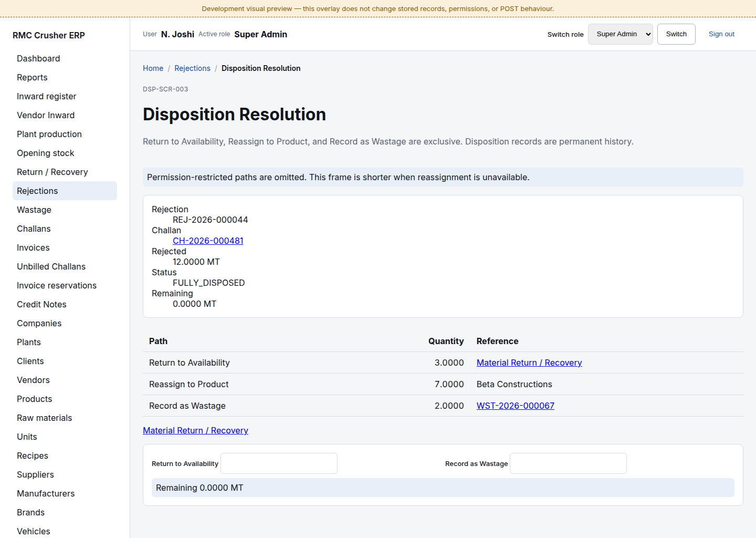This screenshot has height=538, width=756.
Task: Open Material Return / Recovery reference in table
Action: click(x=529, y=363)
